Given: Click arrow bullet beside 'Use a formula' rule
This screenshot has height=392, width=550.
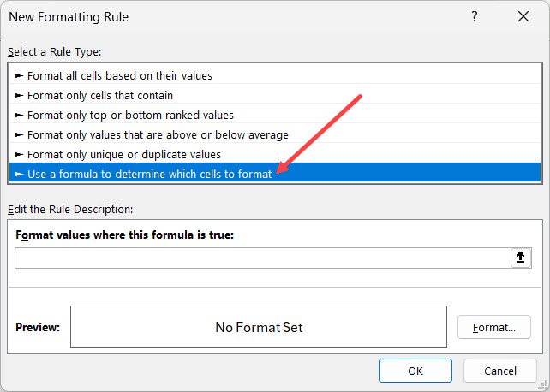Looking at the screenshot, I should pos(20,174).
